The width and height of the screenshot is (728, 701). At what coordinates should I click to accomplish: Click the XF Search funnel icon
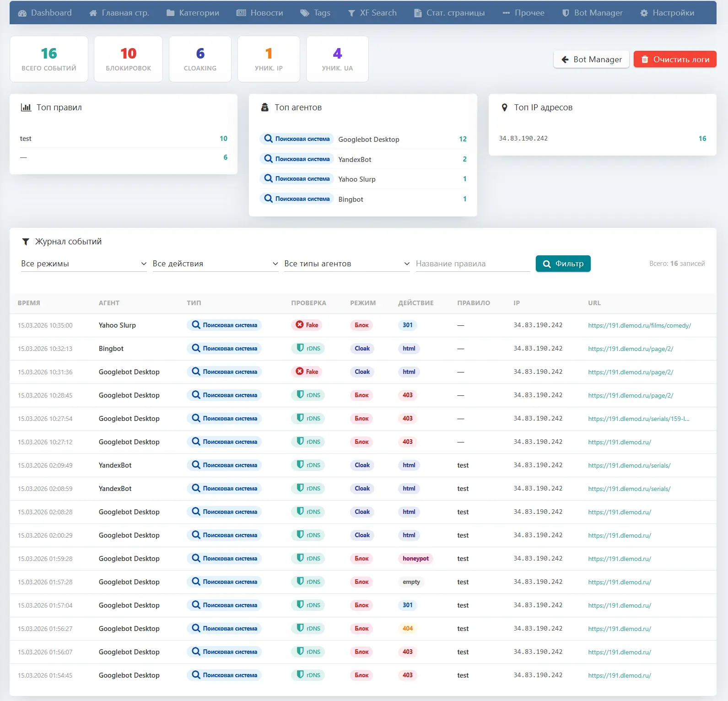coord(351,13)
